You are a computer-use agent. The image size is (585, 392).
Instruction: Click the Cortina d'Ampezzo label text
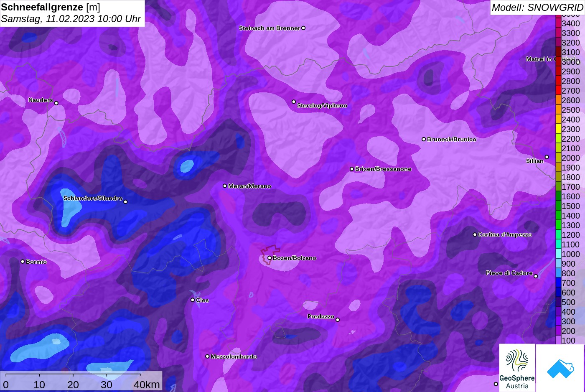pos(505,234)
